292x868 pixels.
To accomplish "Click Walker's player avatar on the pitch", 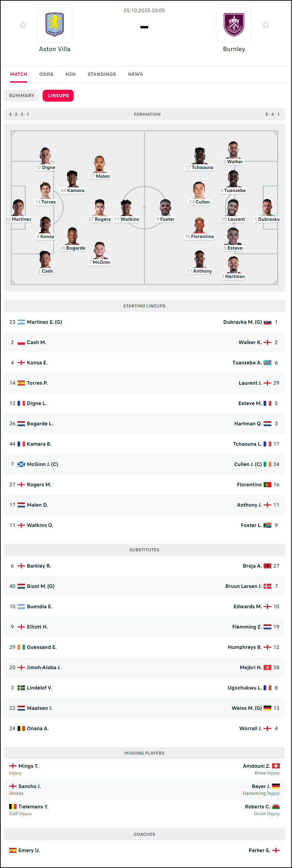I will (x=233, y=150).
